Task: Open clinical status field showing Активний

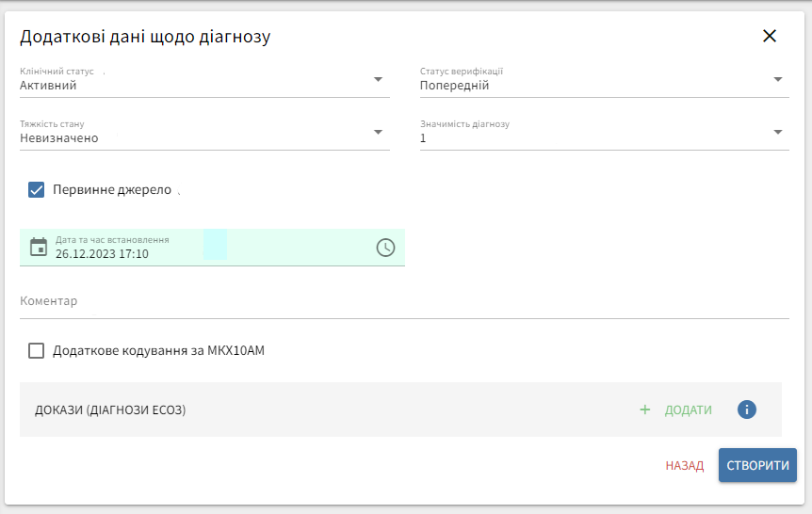Action: tap(188, 86)
